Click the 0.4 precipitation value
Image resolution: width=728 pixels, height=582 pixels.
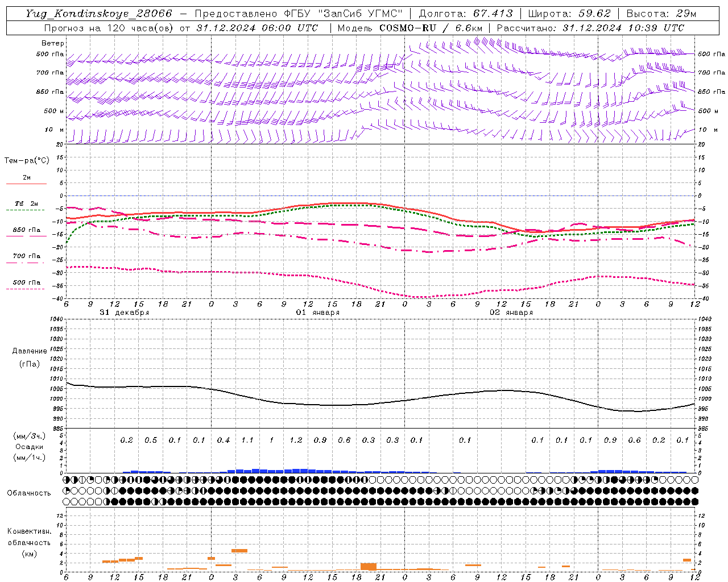224,440
